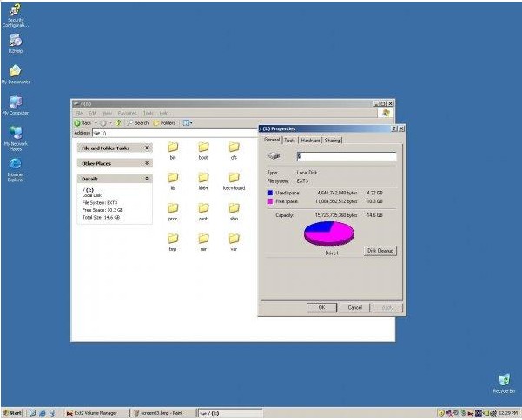This screenshot has height=420, width=522.
Task: Open the Help menu in Explorer
Action: (164, 114)
